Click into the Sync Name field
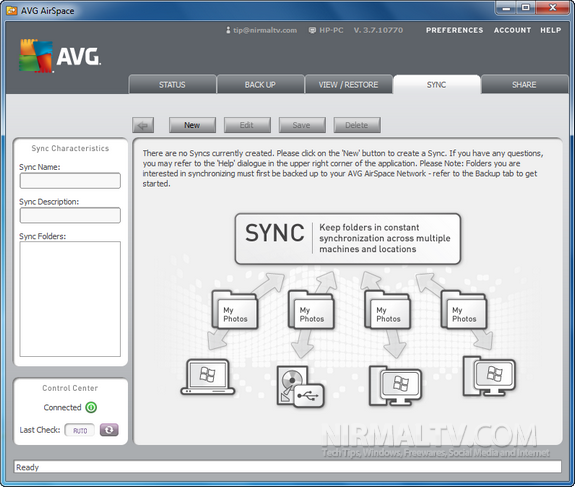This screenshot has height=487, width=575. tap(70, 181)
